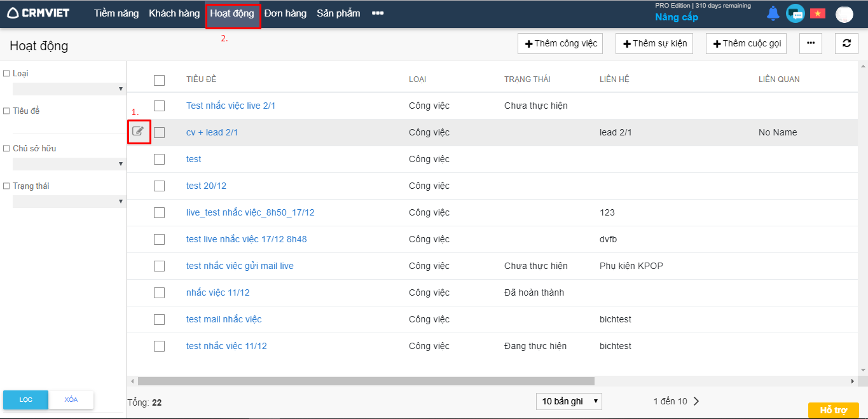Open the 'Khách hàng' menu
The image size is (868, 419).
pos(174,13)
